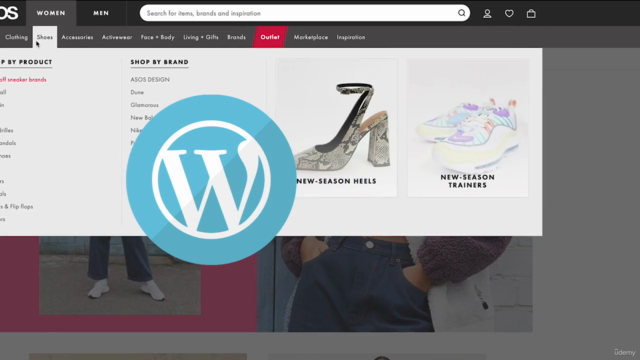Open the Face + Body menu
Viewport: 640px width, 360px height.
(158, 37)
